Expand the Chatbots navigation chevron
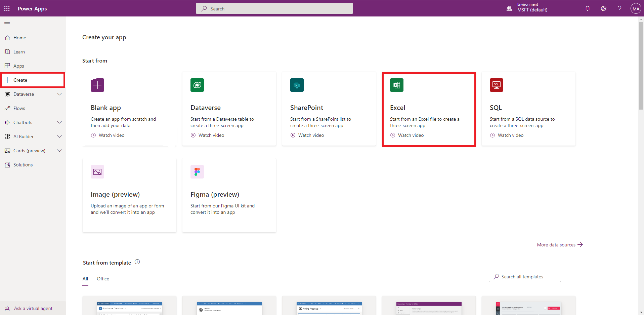This screenshot has height=315, width=644. (x=59, y=122)
